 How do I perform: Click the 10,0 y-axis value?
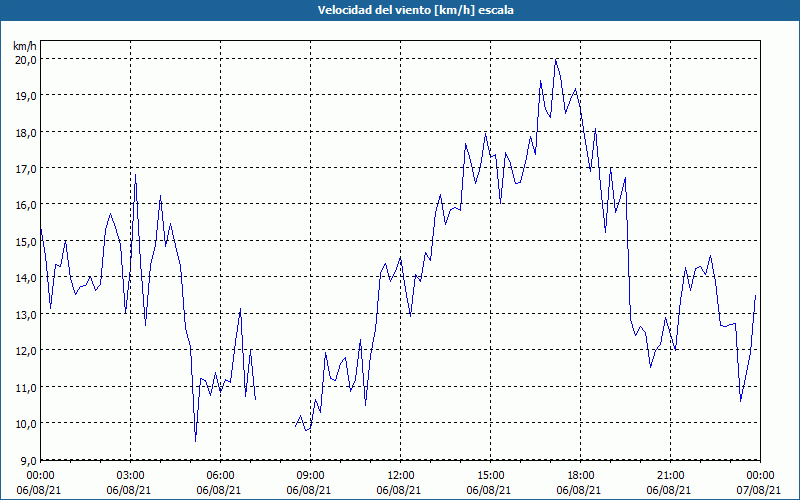(x=26, y=423)
